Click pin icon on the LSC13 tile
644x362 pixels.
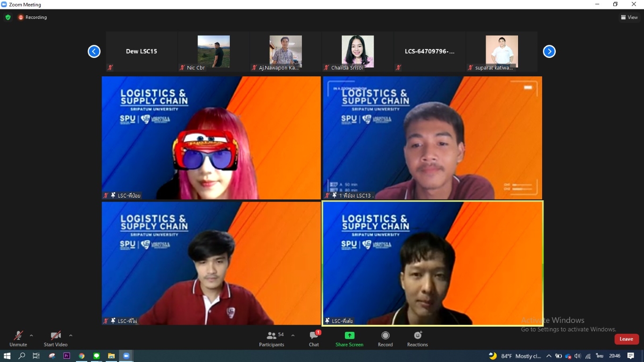point(334,195)
